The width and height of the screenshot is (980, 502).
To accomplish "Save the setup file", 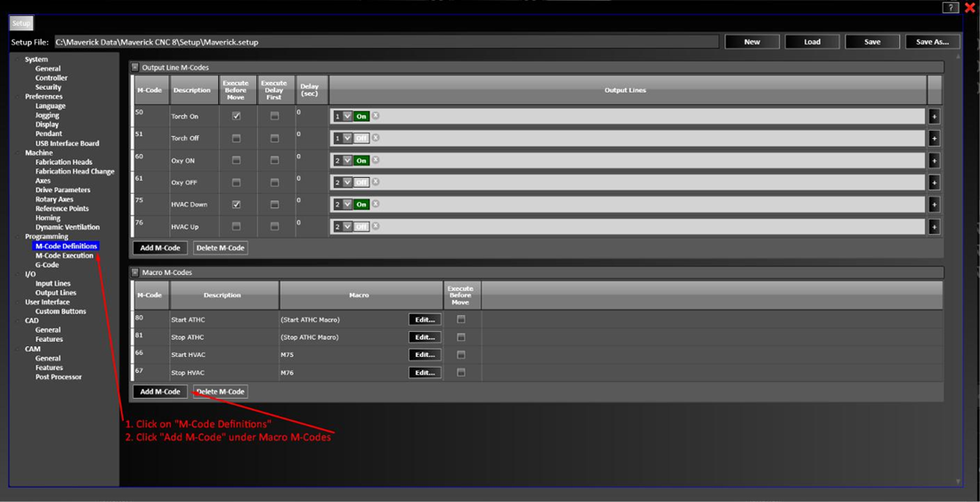I will point(872,42).
